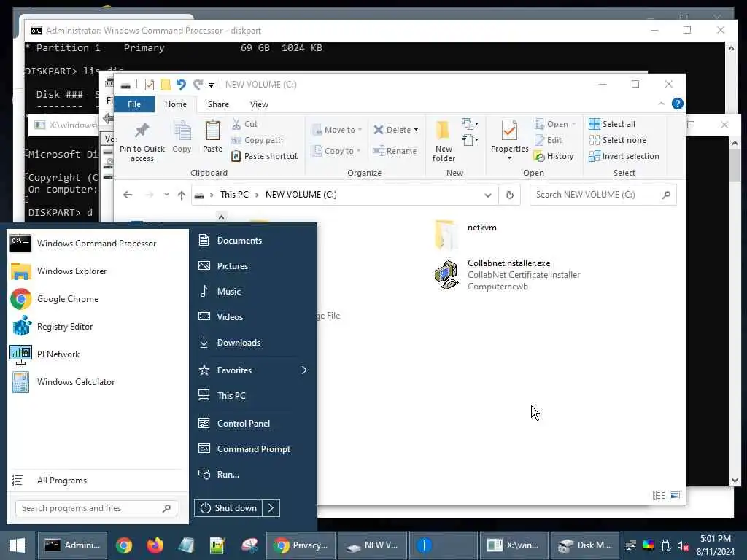Expand Favorites submenu in start menu
This screenshot has height=560, width=747.
coord(304,370)
